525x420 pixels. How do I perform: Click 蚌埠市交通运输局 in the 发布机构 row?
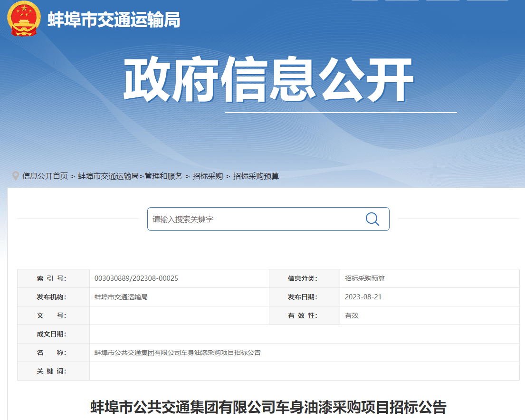(x=121, y=297)
